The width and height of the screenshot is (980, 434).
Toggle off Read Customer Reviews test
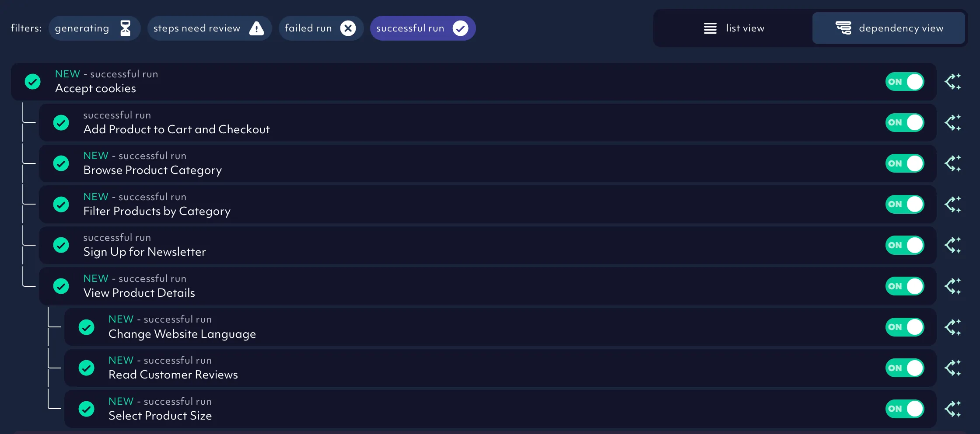(x=904, y=368)
